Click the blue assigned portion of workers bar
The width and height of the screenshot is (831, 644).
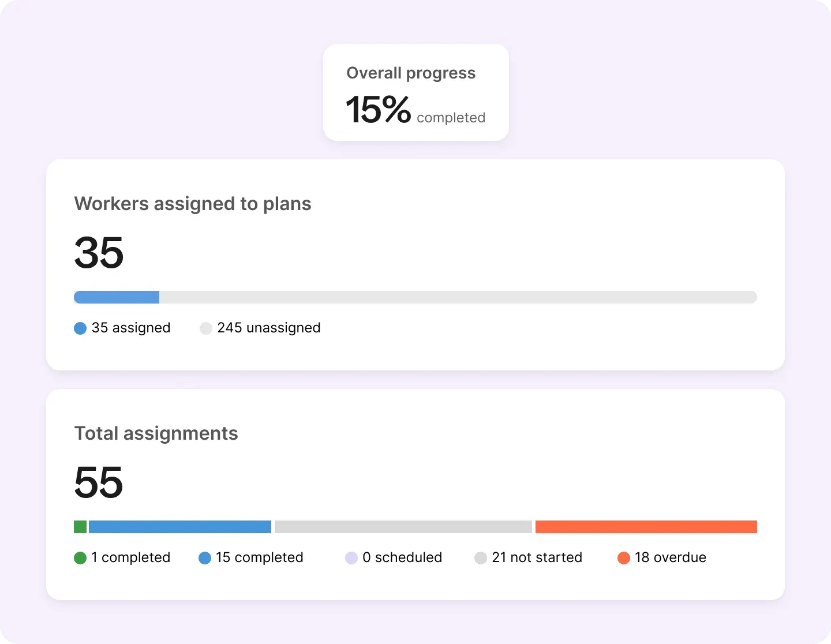117,297
